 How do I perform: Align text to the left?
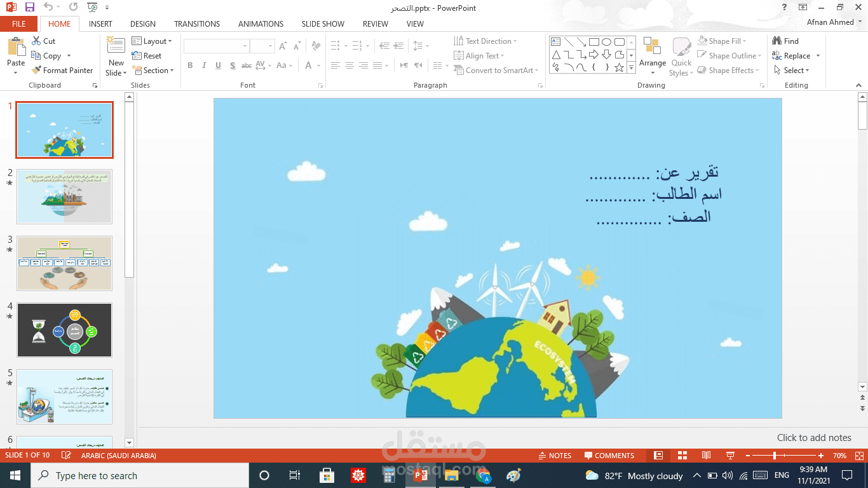(x=335, y=65)
